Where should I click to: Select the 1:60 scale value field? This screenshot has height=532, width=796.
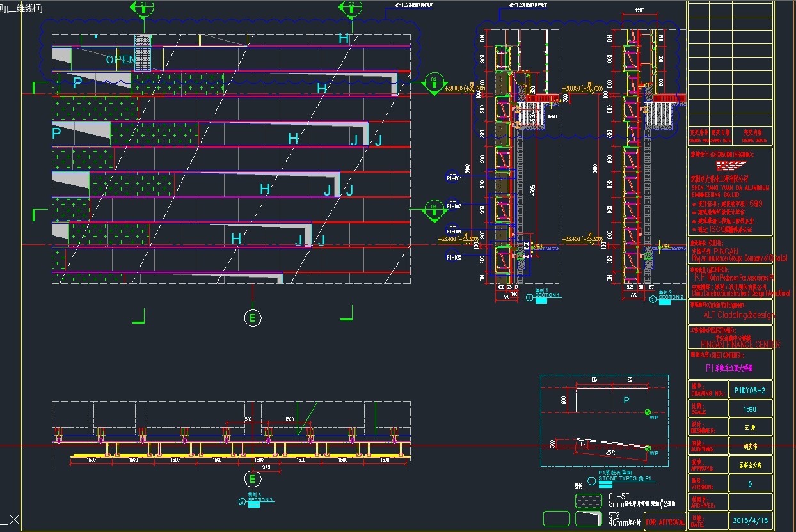click(x=750, y=409)
